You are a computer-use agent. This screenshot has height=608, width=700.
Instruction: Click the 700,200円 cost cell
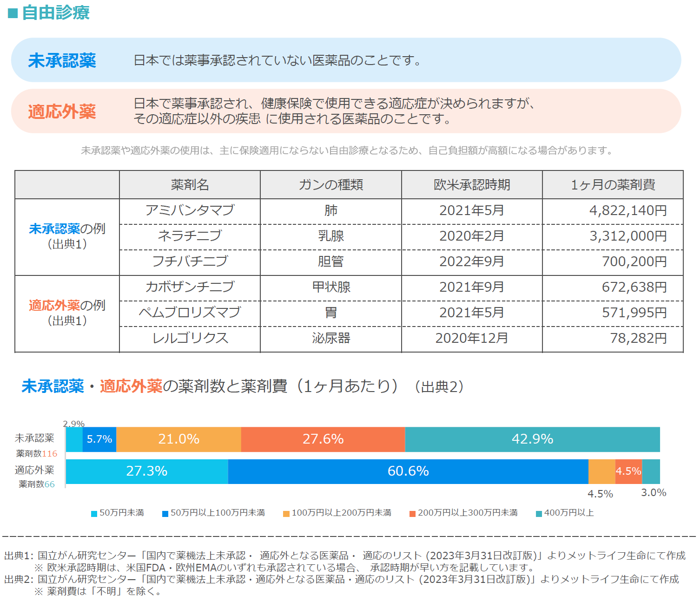[x=613, y=262]
